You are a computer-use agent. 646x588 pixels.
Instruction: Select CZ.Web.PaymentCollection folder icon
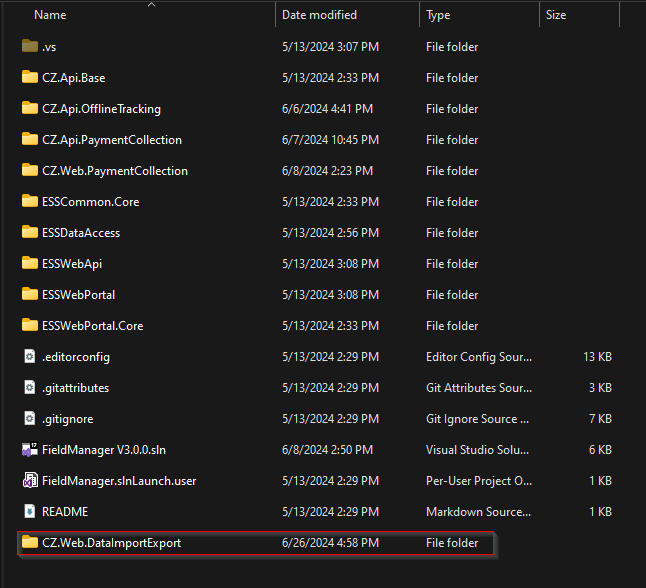pos(30,170)
